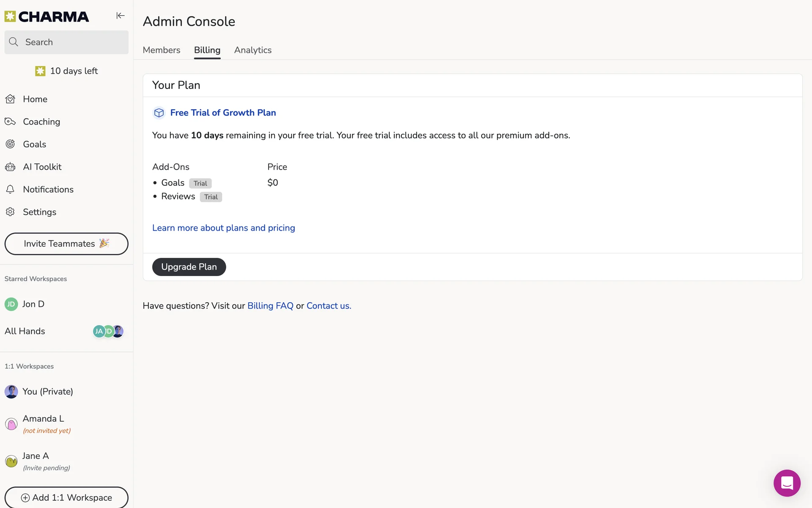The width and height of the screenshot is (812, 508).
Task: Click the Notifications bell icon
Action: [x=11, y=189]
